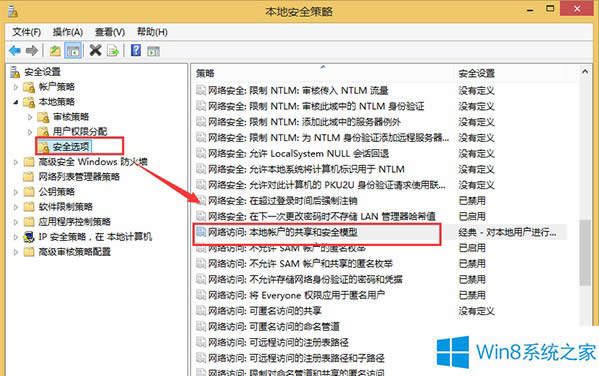
Task: Collapse the 本地策略 tree node
Action: point(16,102)
